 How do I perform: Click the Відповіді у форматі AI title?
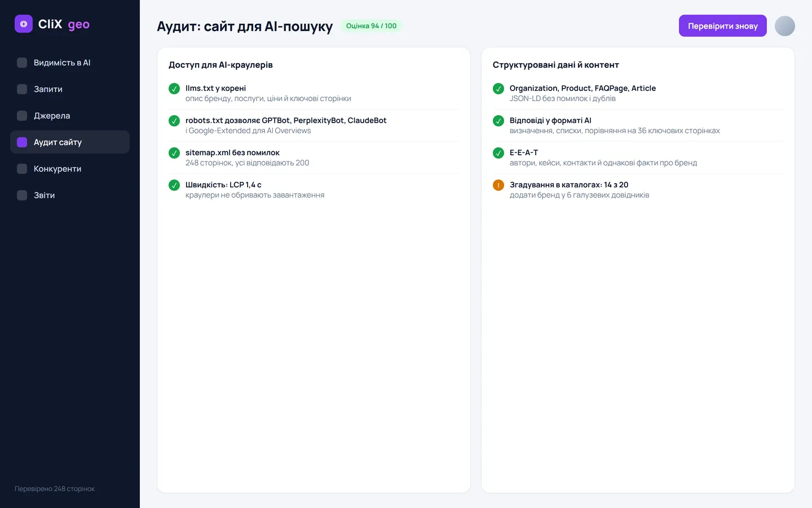(x=550, y=120)
